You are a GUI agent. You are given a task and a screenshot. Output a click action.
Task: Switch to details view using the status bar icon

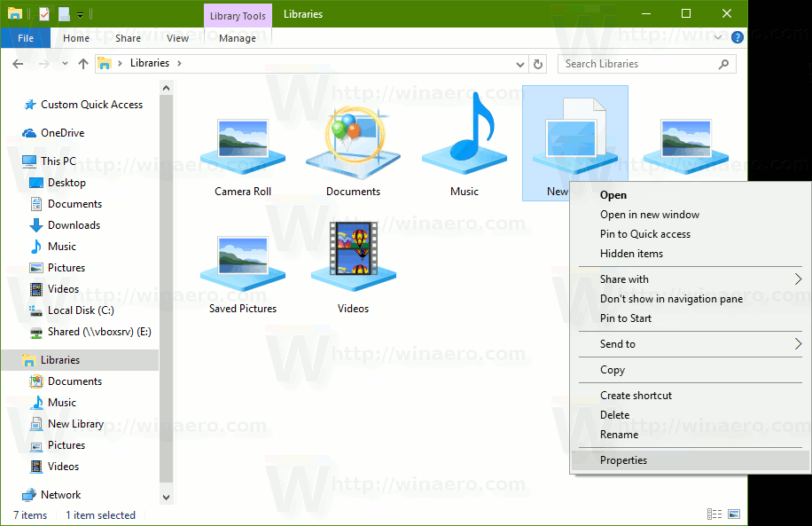click(714, 514)
